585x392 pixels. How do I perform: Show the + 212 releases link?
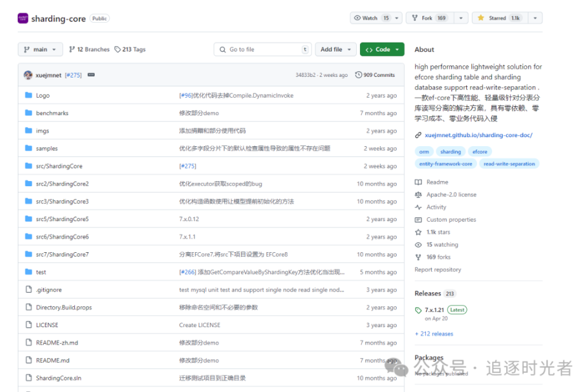434,334
